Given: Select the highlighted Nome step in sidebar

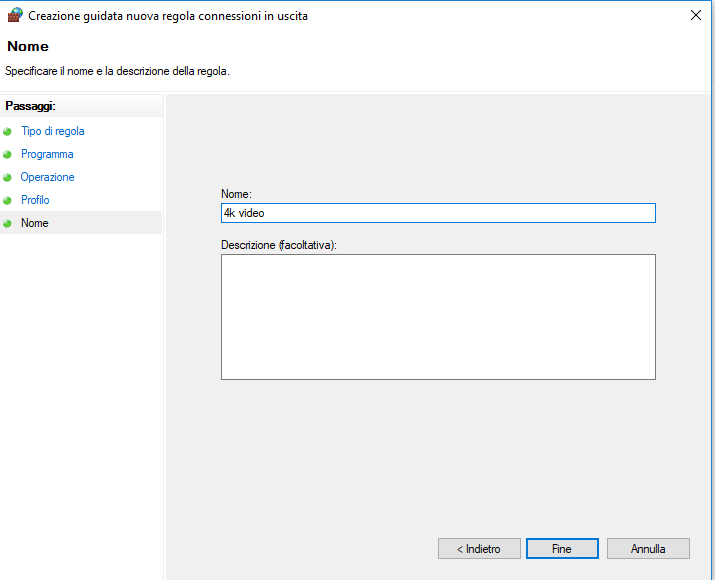Looking at the screenshot, I should point(35,223).
